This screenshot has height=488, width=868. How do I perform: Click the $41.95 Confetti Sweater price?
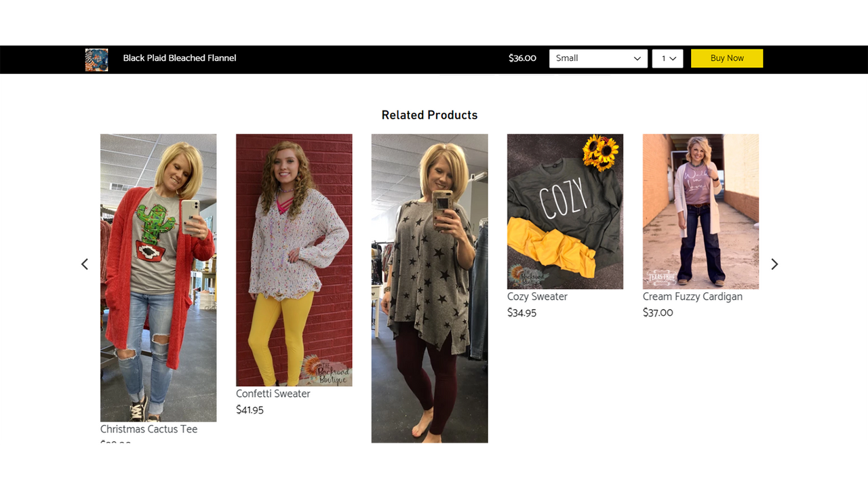pyautogui.click(x=250, y=410)
